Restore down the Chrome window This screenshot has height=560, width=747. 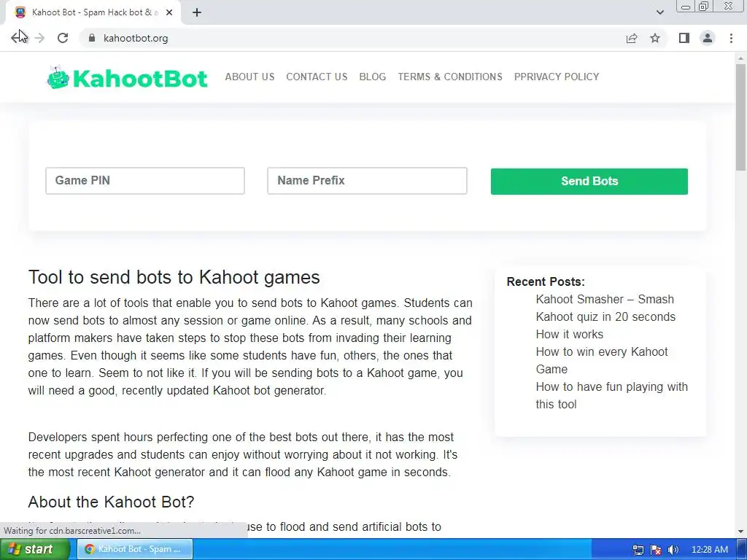point(704,7)
